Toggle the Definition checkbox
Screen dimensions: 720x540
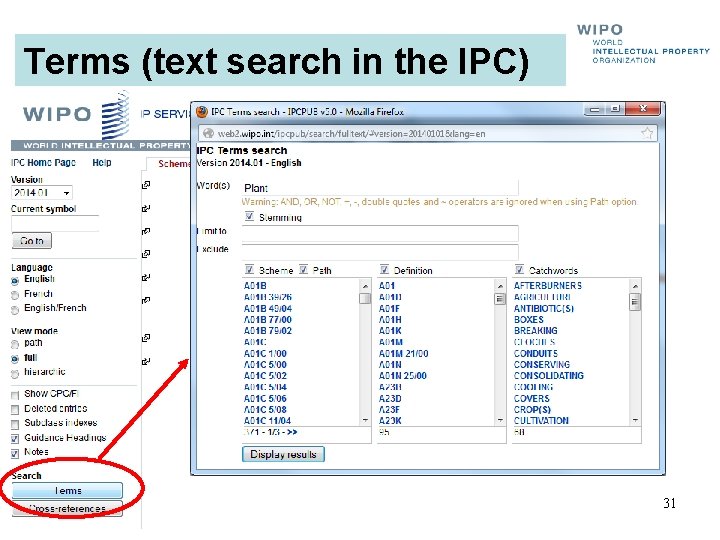tap(384, 270)
